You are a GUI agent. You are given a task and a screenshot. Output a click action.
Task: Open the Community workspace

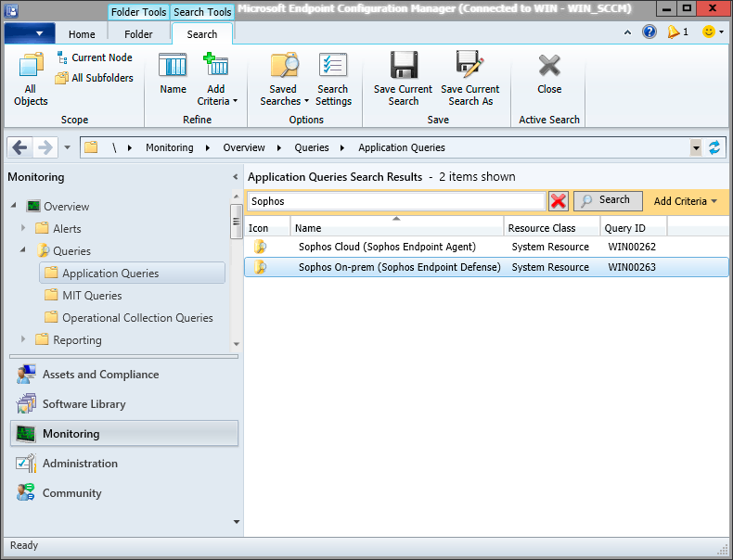pyautogui.click(x=124, y=492)
